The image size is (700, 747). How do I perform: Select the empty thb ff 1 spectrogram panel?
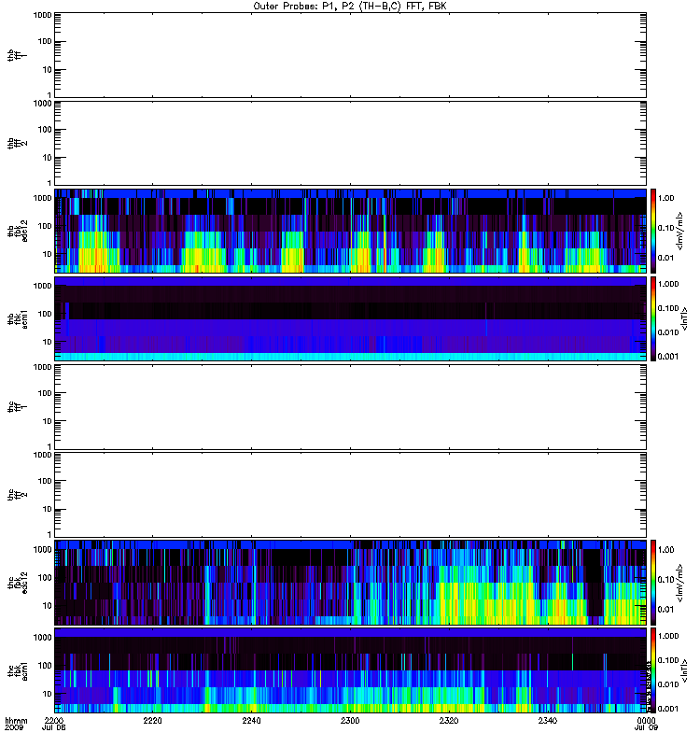(x=350, y=55)
